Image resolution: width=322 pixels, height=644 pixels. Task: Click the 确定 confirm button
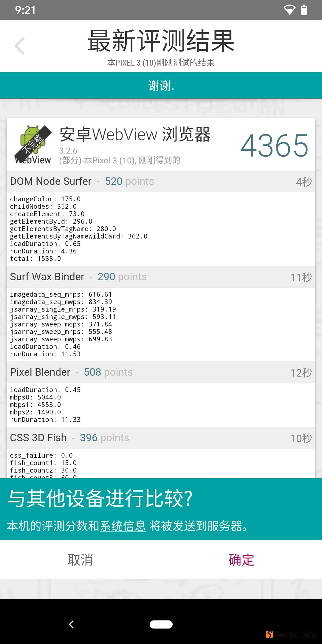(241, 560)
